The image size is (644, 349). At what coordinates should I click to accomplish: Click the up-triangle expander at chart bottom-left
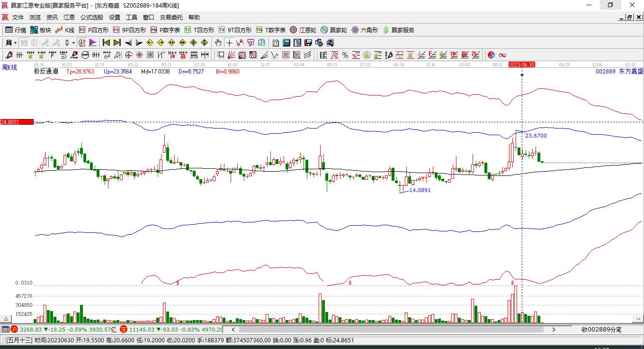pyautogui.click(x=7, y=319)
